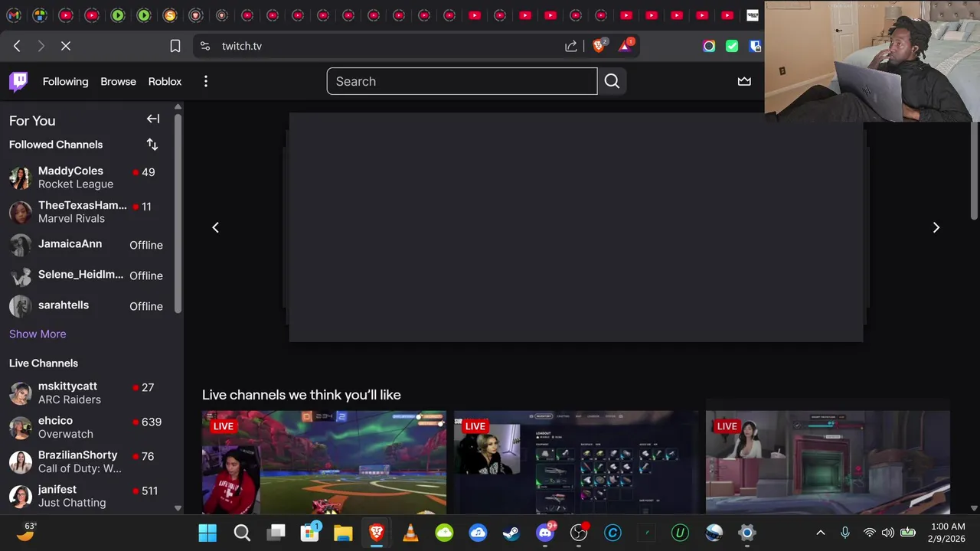The width and height of the screenshot is (980, 551).
Task: Open Microsoft Store taskbar icon
Action: point(310,533)
